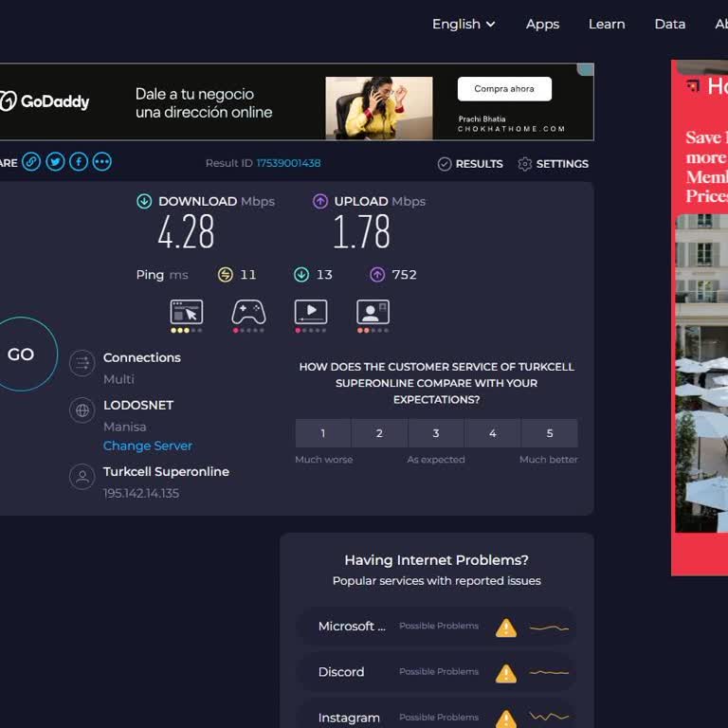Share result on Twitter
Viewport: 728px width, 728px height.
tap(55, 162)
